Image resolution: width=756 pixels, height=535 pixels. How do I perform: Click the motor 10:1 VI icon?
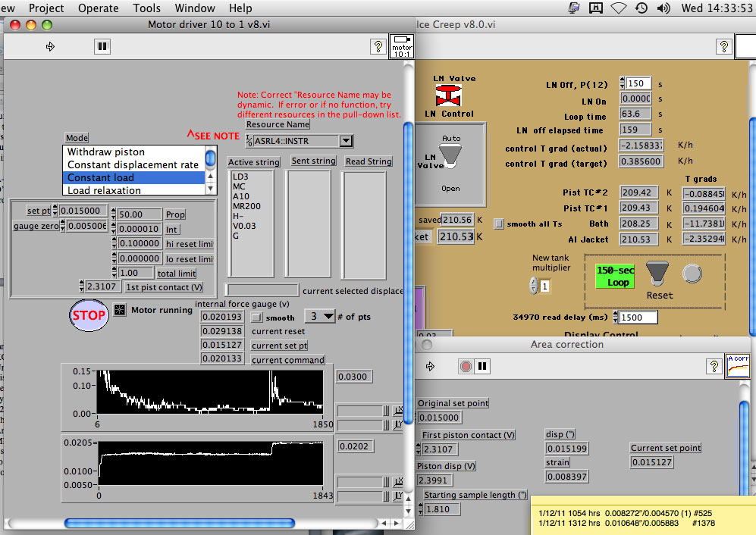[401, 46]
